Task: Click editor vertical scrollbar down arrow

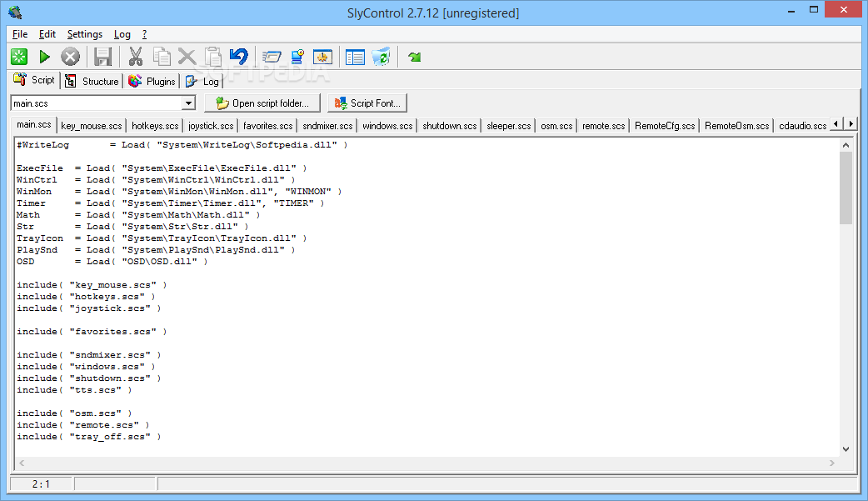Action: pos(846,449)
